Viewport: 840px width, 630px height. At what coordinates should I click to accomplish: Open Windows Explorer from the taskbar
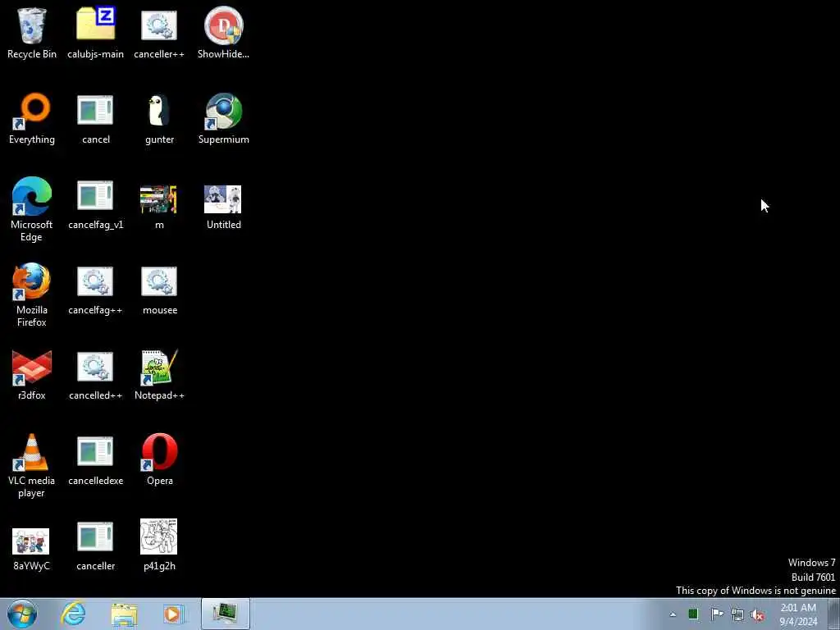(x=125, y=614)
